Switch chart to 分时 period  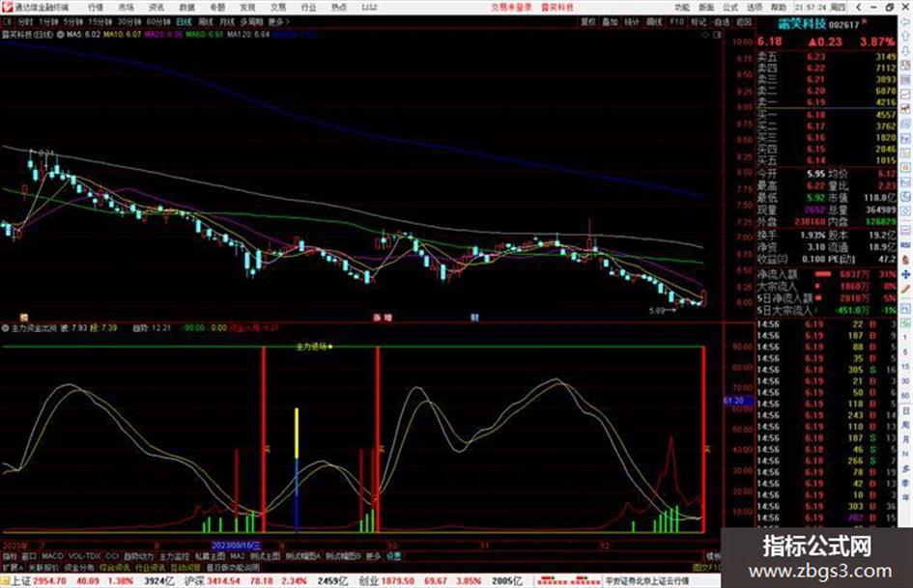point(25,21)
